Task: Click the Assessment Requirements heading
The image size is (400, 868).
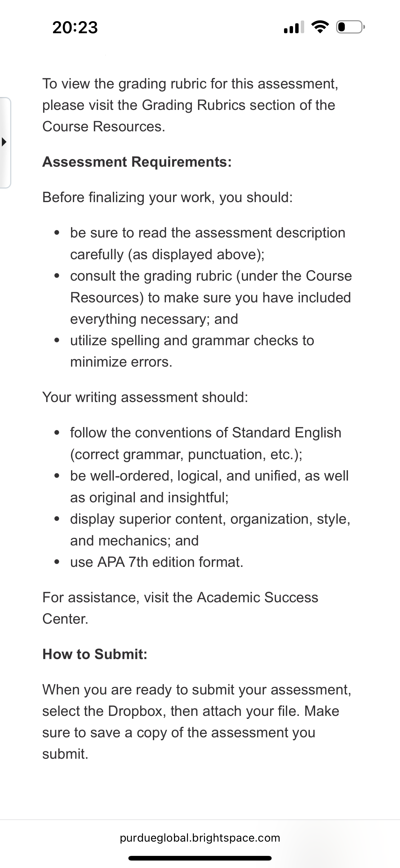Action: (137, 162)
